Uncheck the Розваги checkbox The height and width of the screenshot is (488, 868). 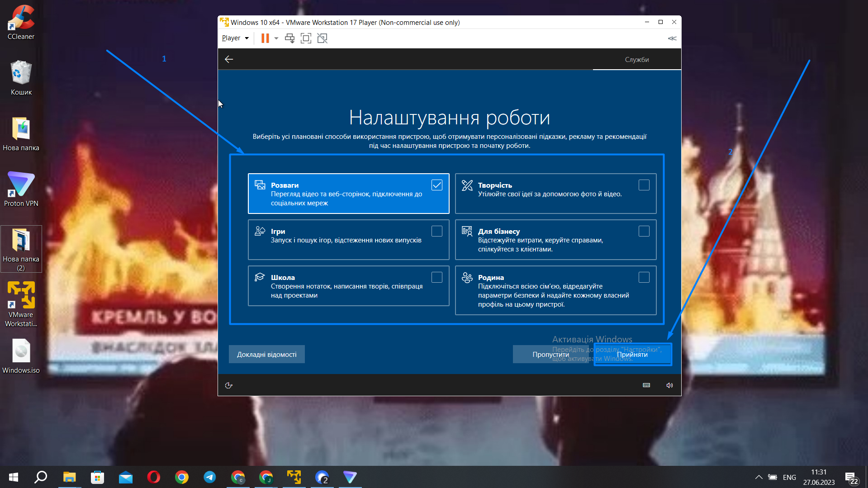pyautogui.click(x=437, y=185)
